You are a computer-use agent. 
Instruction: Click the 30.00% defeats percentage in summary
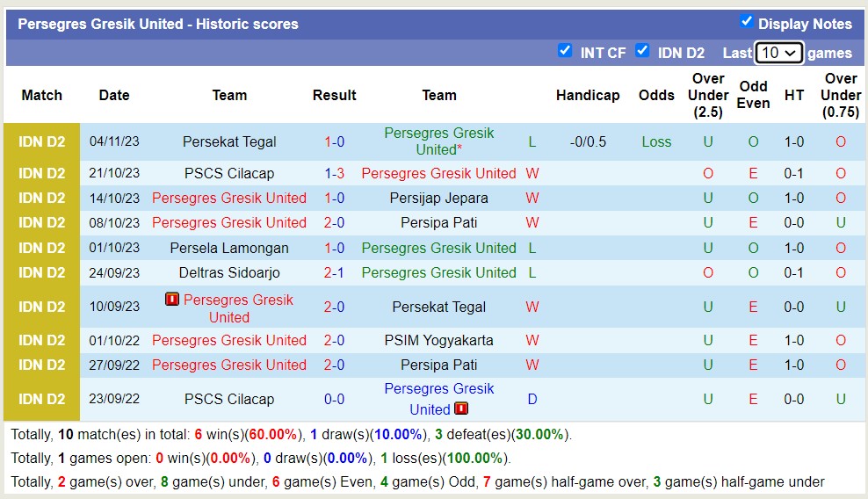[x=539, y=434]
